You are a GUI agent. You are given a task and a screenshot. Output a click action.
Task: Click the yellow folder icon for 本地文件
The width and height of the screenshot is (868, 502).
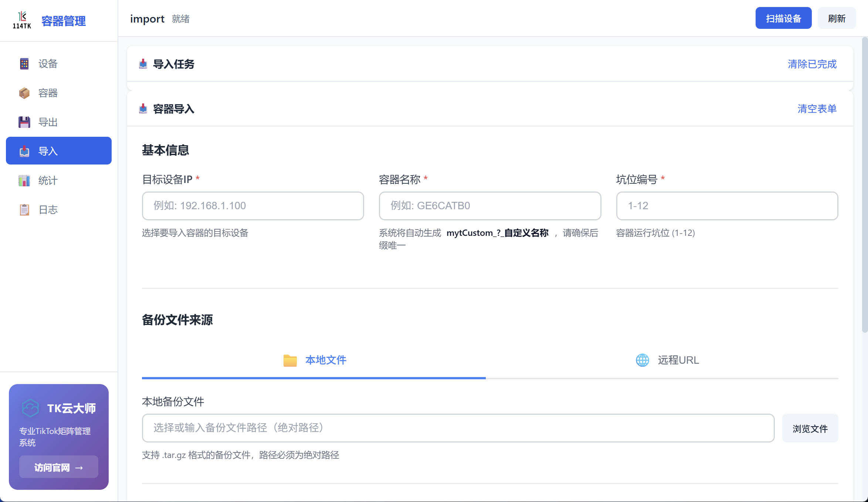290,360
